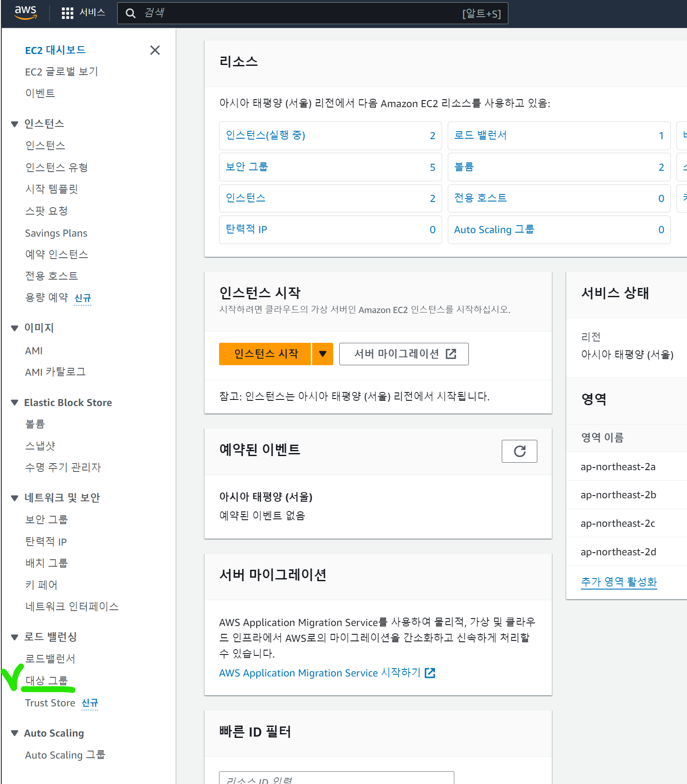The image size is (687, 784).
Task: Click the search magnifier icon
Action: point(130,13)
